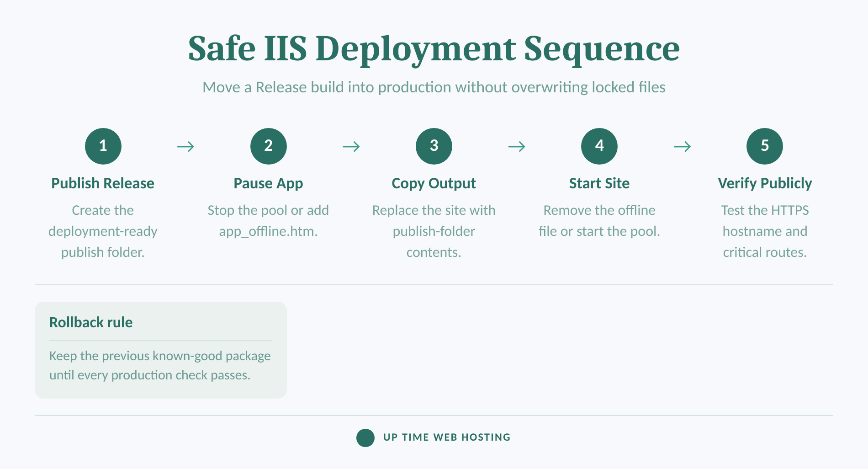Select the "Verify Publicly" heading
The width and height of the screenshot is (868, 469).
765,183
